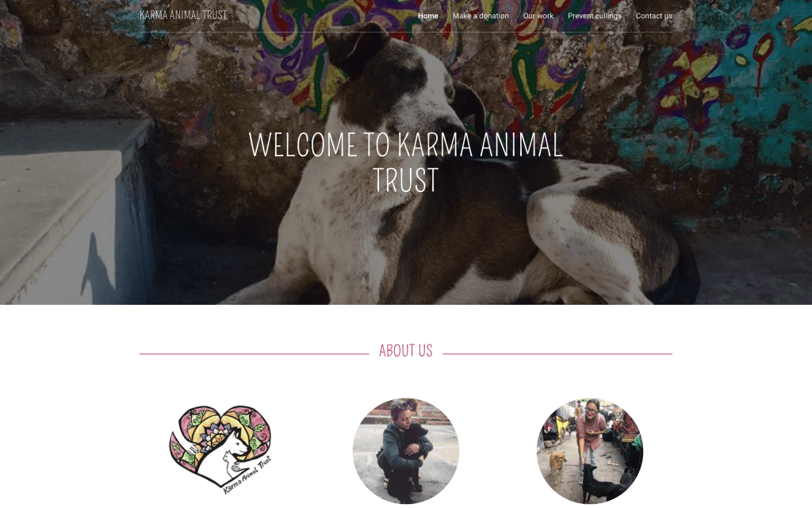Click the About Us section heading

(405, 351)
